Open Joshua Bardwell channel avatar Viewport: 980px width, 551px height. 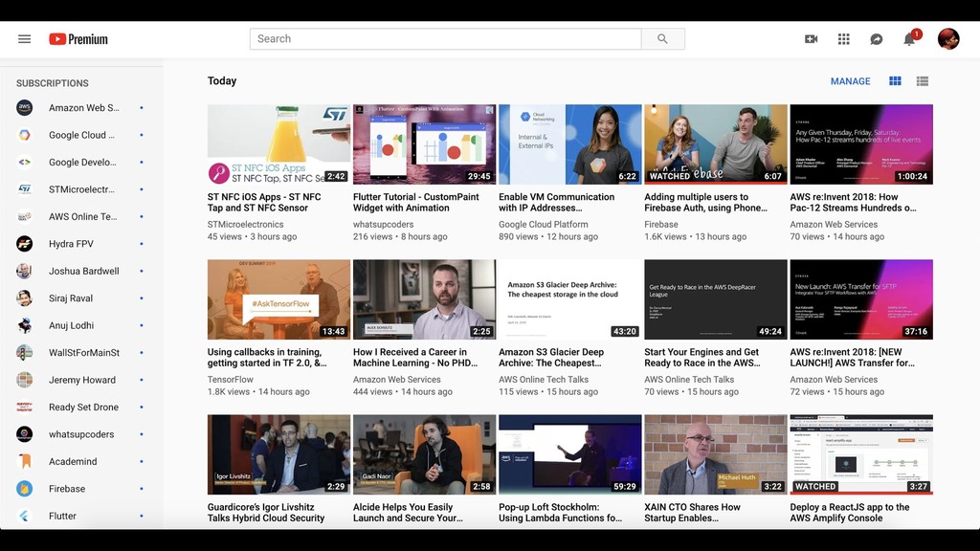(24, 271)
